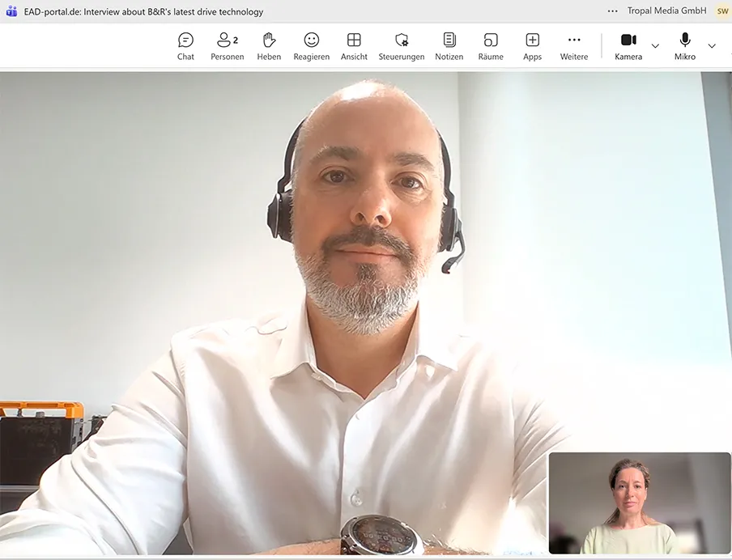This screenshot has height=560, width=732.
Task: Expand the Kamera device dropdown
Action: pyautogui.click(x=655, y=47)
